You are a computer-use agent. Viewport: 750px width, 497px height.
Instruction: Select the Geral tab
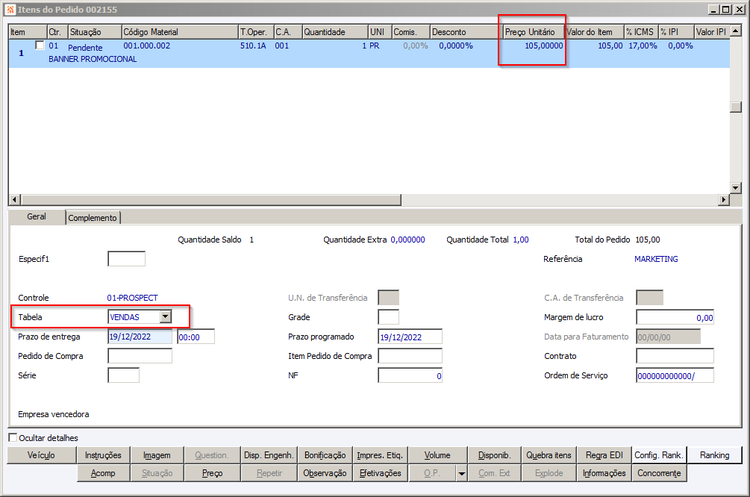(36, 217)
